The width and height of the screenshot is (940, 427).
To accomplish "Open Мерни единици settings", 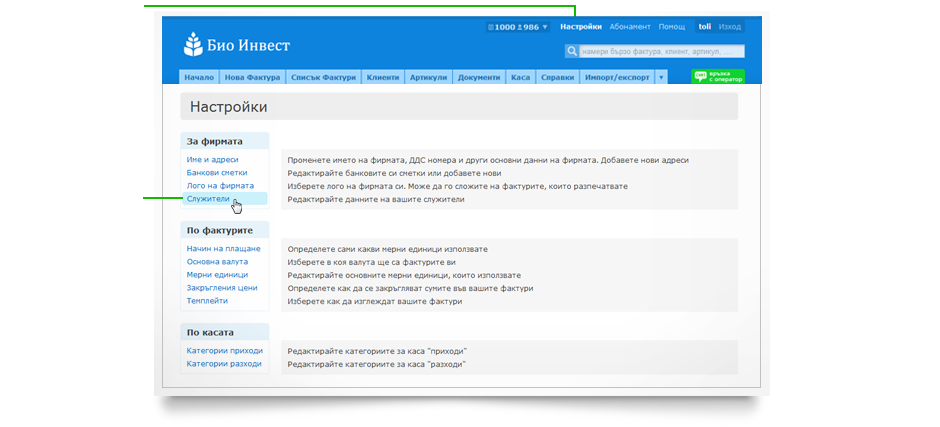I will pyautogui.click(x=217, y=275).
